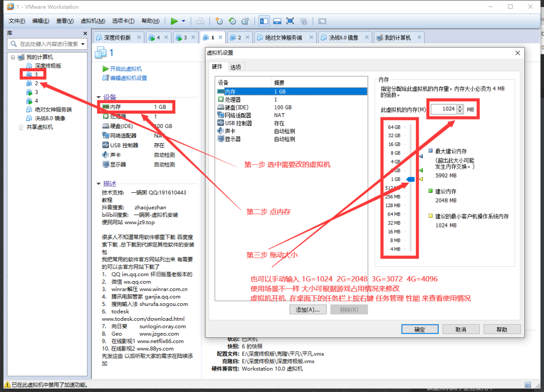Close the library panel
The height and width of the screenshot is (392, 544).
[85, 33]
